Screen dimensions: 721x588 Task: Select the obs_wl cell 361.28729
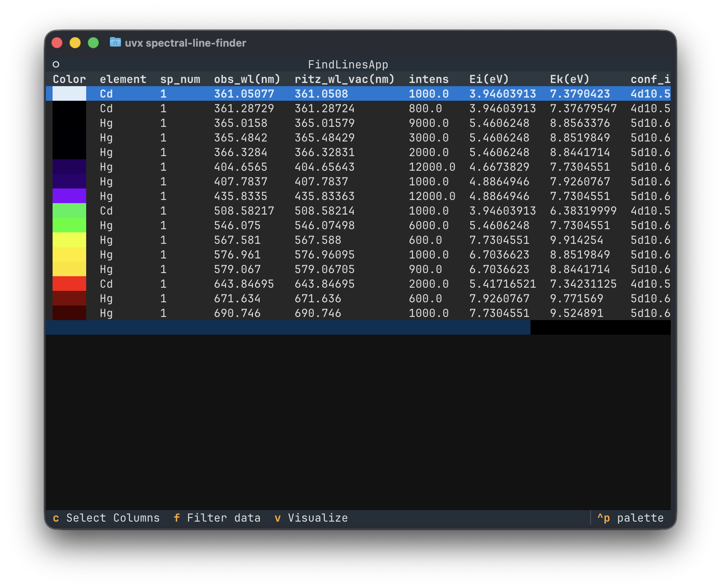click(244, 108)
